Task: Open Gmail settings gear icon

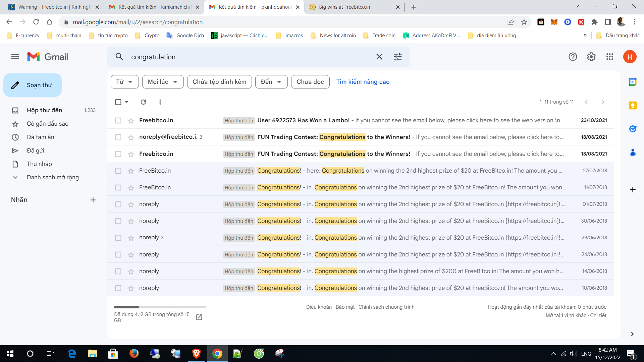Action: [x=591, y=57]
